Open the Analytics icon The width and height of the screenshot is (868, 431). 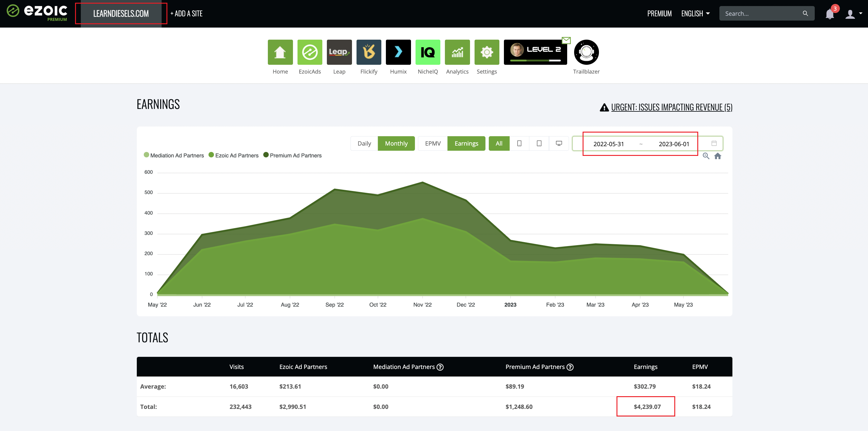[457, 52]
